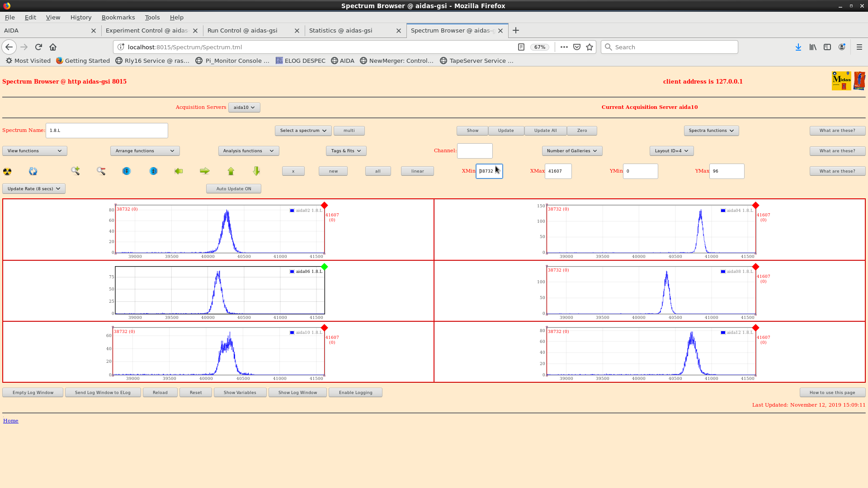Open the Update Rate dropdown
Image resolution: width=868 pixels, height=488 pixels.
coord(34,189)
